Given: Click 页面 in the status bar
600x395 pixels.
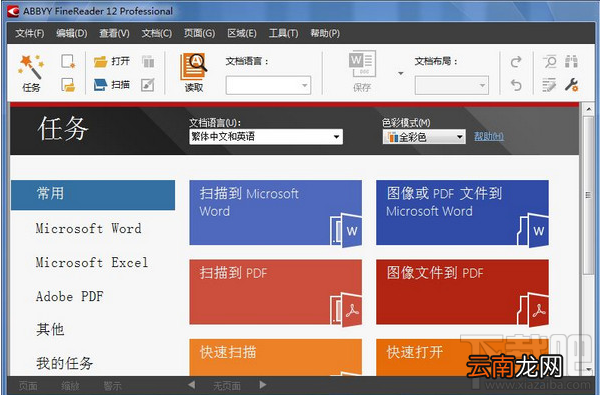Looking at the screenshot, I should (28, 386).
